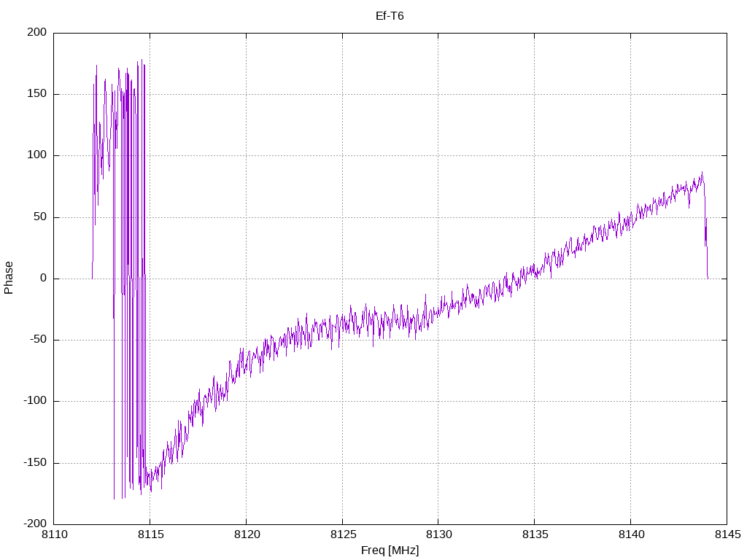
Task: Click the 8110 x-axis tick label
Action: click(x=54, y=534)
